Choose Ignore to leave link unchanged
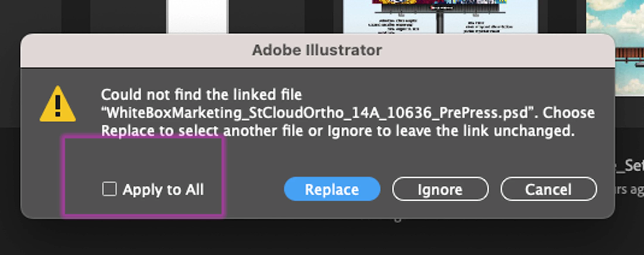This screenshot has height=255, width=644. pyautogui.click(x=440, y=189)
